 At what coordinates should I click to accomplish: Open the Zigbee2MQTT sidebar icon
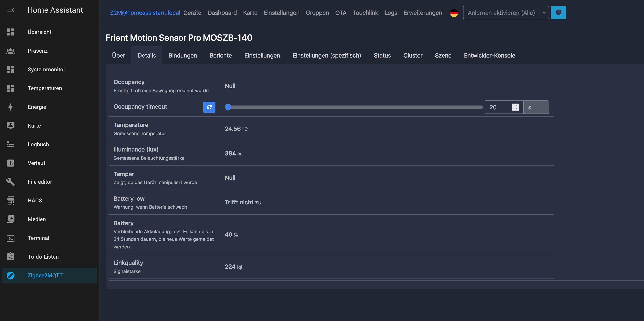point(10,275)
